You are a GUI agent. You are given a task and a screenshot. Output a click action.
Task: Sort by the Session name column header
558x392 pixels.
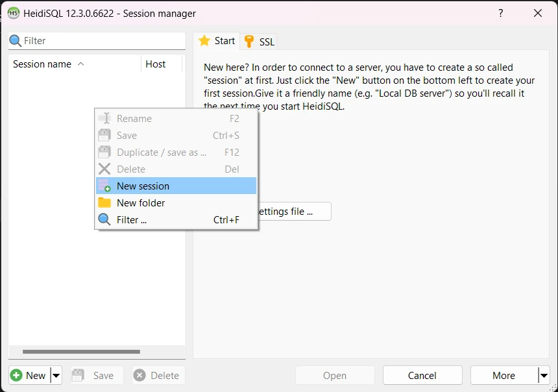point(75,64)
